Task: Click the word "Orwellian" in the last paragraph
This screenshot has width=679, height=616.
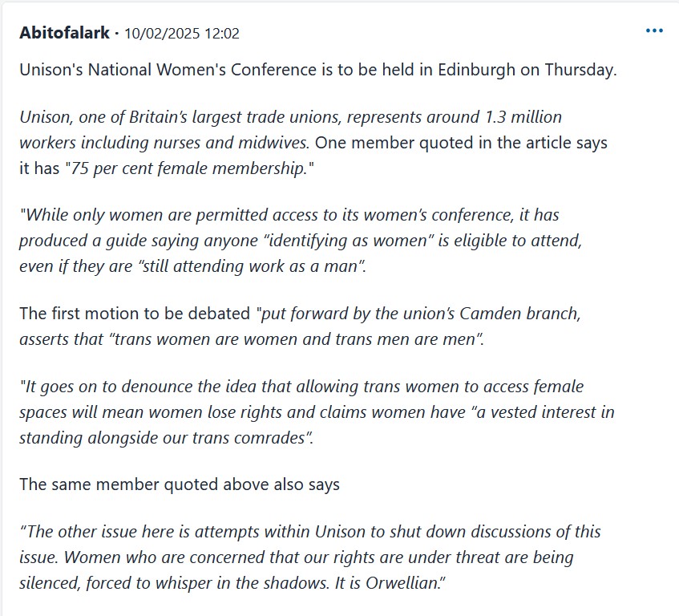Action: (x=400, y=582)
